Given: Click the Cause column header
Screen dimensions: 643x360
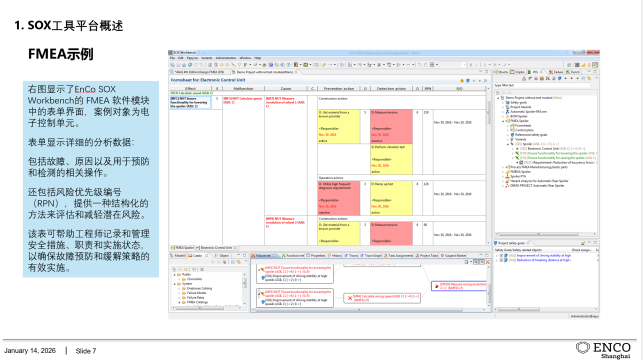Looking at the screenshot, I should 286,89.
